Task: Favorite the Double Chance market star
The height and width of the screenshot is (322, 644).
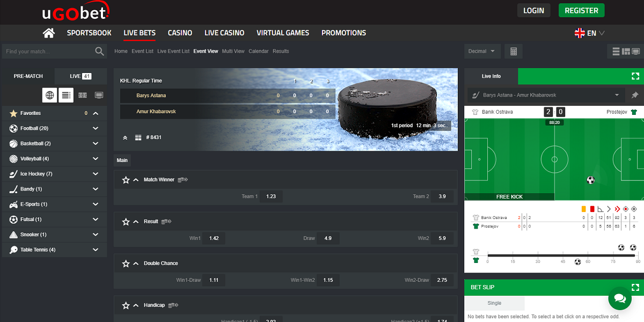Action: pyautogui.click(x=126, y=264)
